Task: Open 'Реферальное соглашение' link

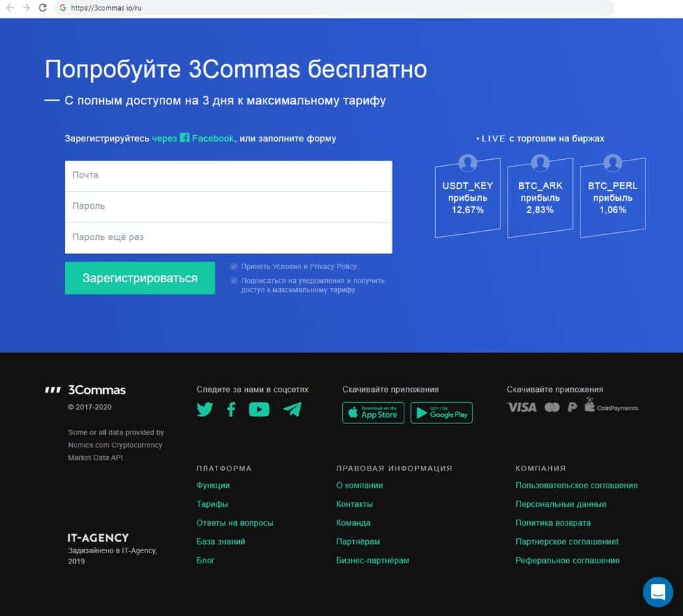Action: [568, 560]
